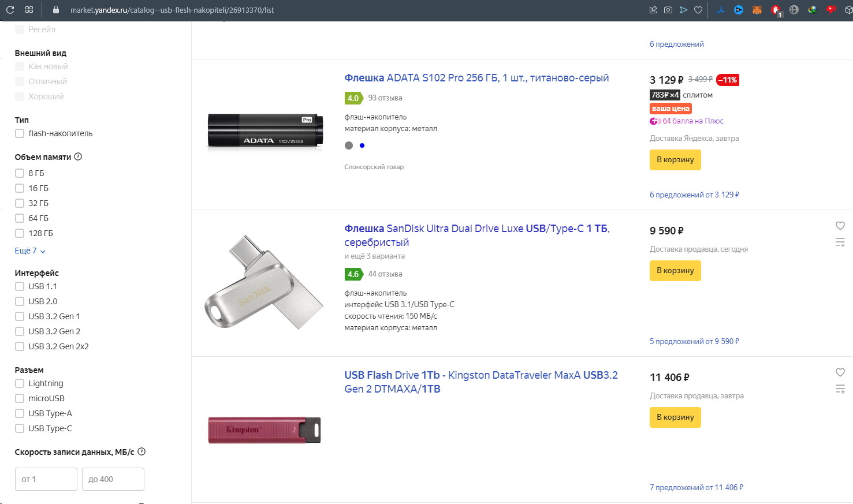Select the flash-накопитель type checkbox
The height and width of the screenshot is (504, 853).
tap(20, 133)
